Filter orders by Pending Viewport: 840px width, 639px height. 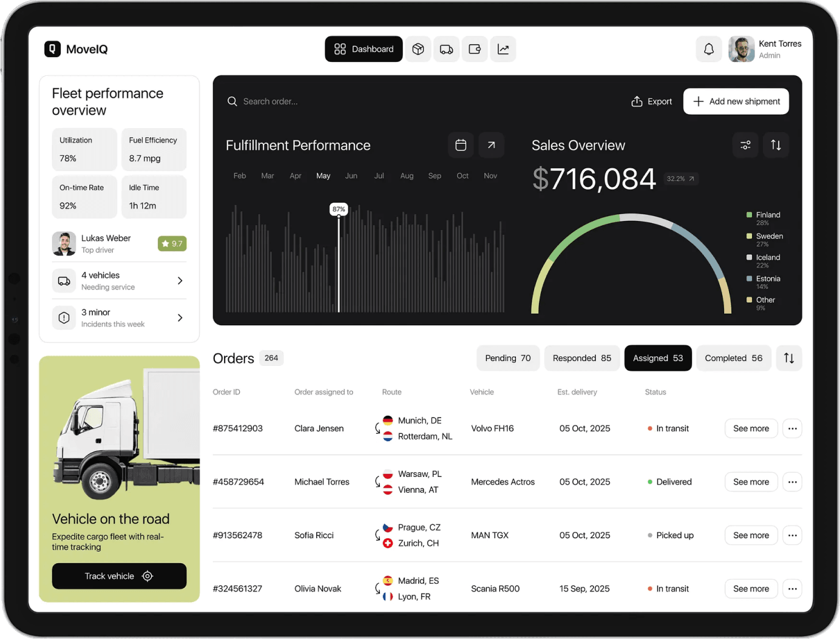(x=508, y=358)
